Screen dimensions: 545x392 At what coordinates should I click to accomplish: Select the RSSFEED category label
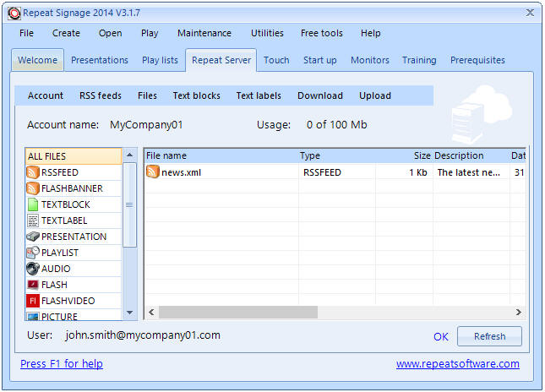(60, 172)
